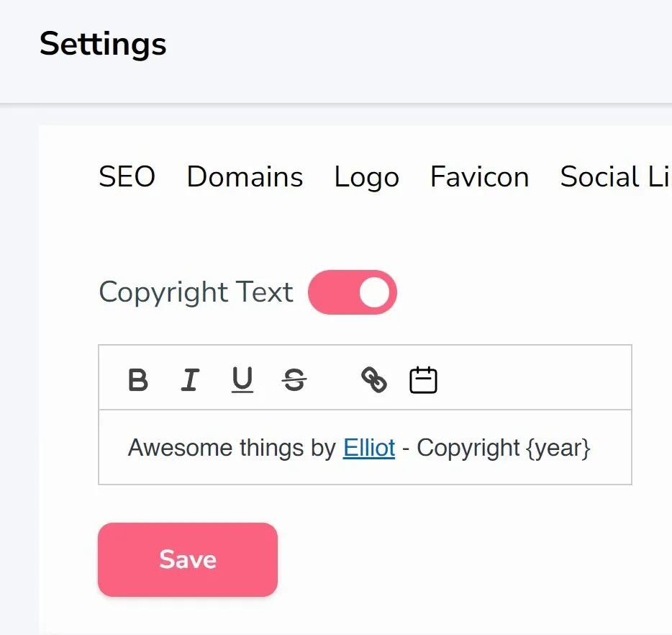This screenshot has width=672, height=635.
Task: Toggle bold formatting in the editor
Action: 138,379
